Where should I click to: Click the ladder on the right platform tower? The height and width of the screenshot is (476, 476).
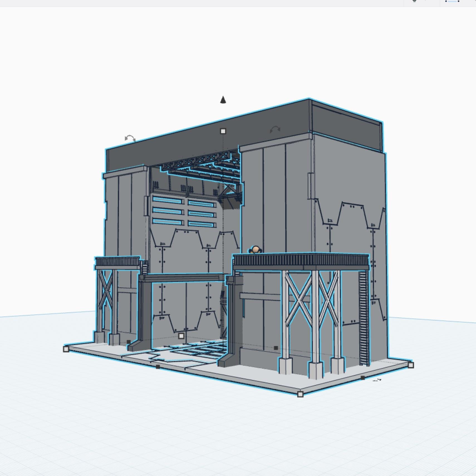pyautogui.click(x=364, y=318)
